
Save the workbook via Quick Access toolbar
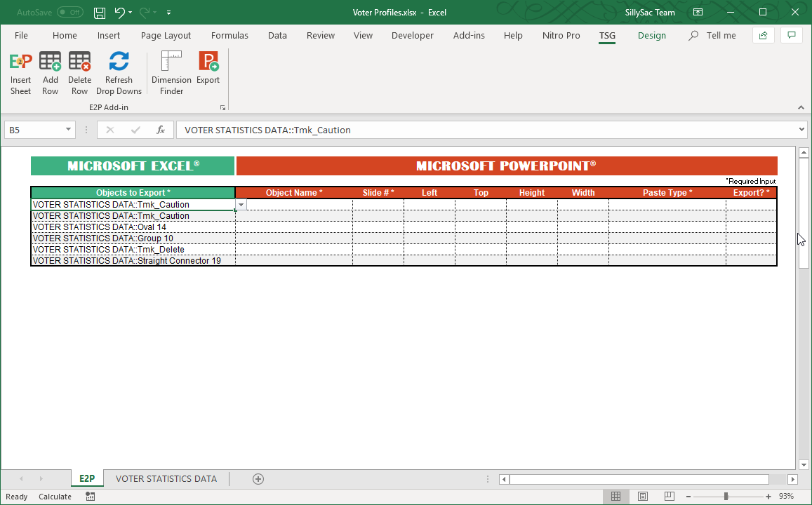[x=98, y=12]
